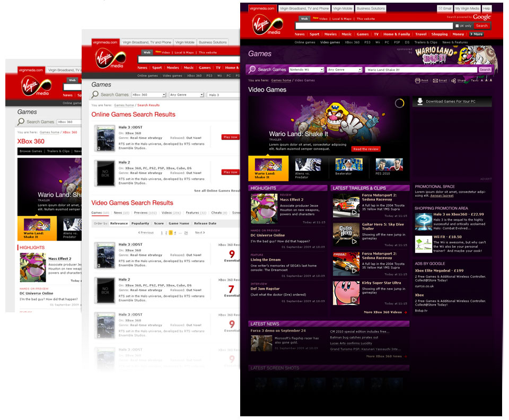The image size is (509, 420).
Task: Sort results by Popularity
Action: [141, 223]
